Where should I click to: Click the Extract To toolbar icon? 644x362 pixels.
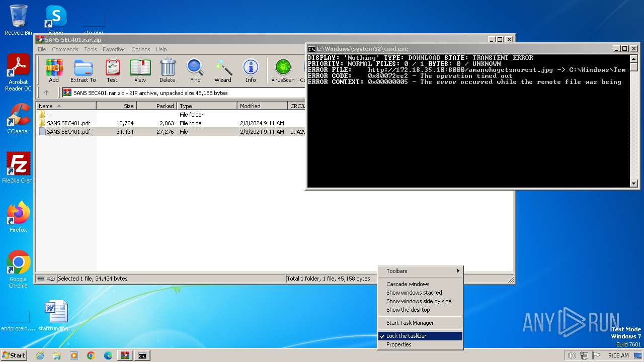click(83, 70)
